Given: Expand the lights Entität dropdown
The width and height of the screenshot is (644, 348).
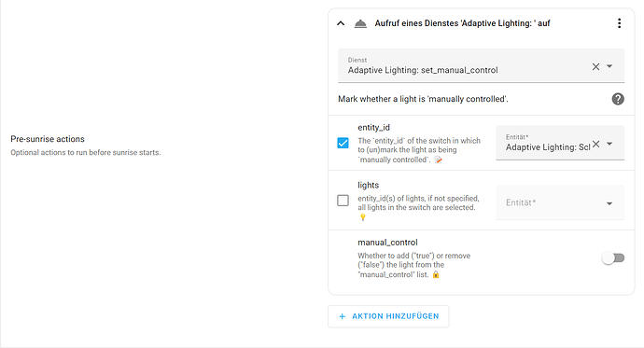Looking at the screenshot, I should 609,203.
